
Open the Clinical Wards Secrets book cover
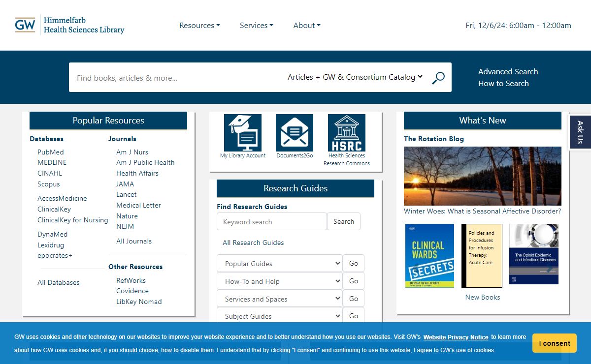(x=429, y=256)
